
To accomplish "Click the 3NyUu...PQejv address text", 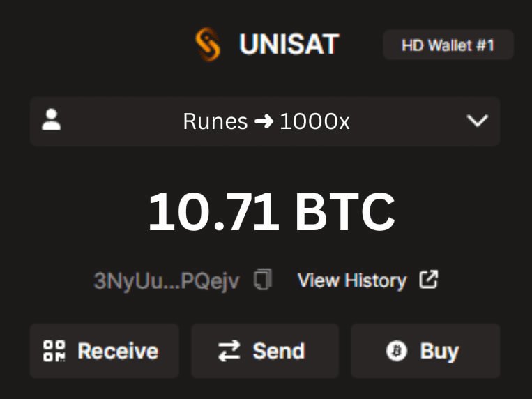I will 167,281.
